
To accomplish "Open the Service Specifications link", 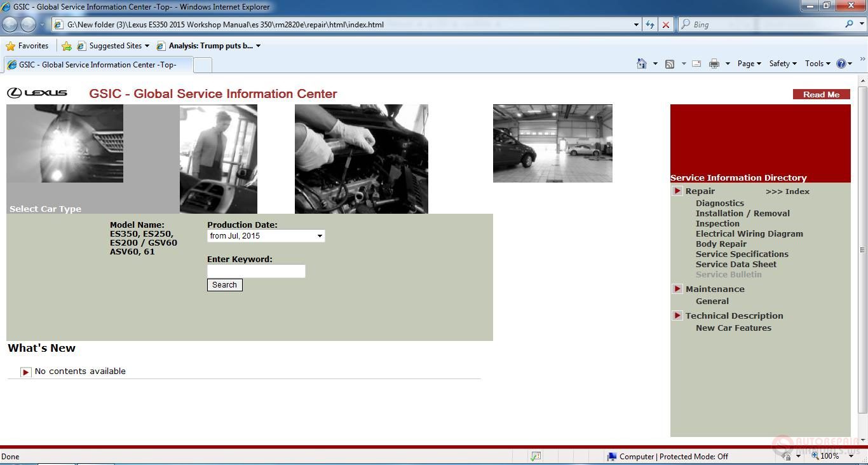I will pos(742,254).
